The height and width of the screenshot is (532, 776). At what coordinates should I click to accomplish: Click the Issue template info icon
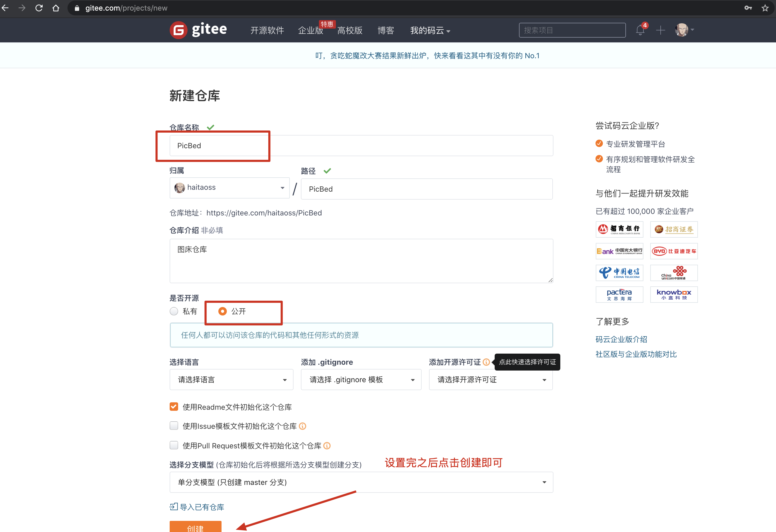pos(303,426)
